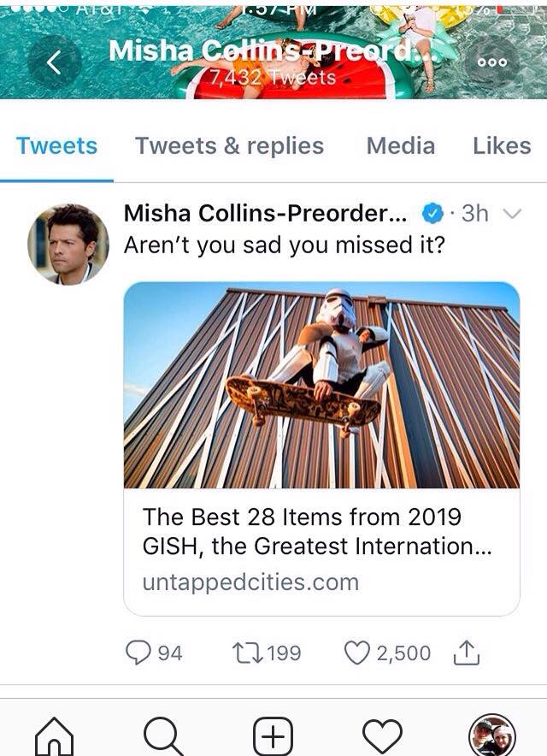View the Likes tab
The image size is (547, 756).
[503, 145]
